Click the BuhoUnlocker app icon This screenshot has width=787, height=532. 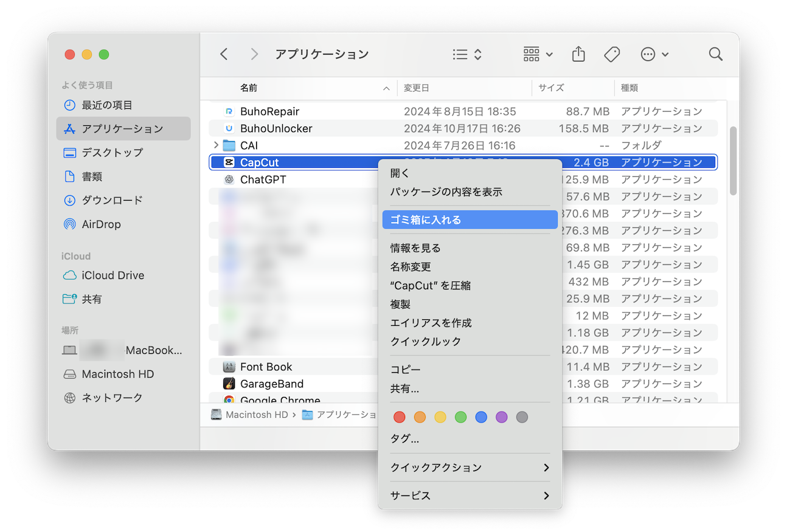(x=229, y=128)
